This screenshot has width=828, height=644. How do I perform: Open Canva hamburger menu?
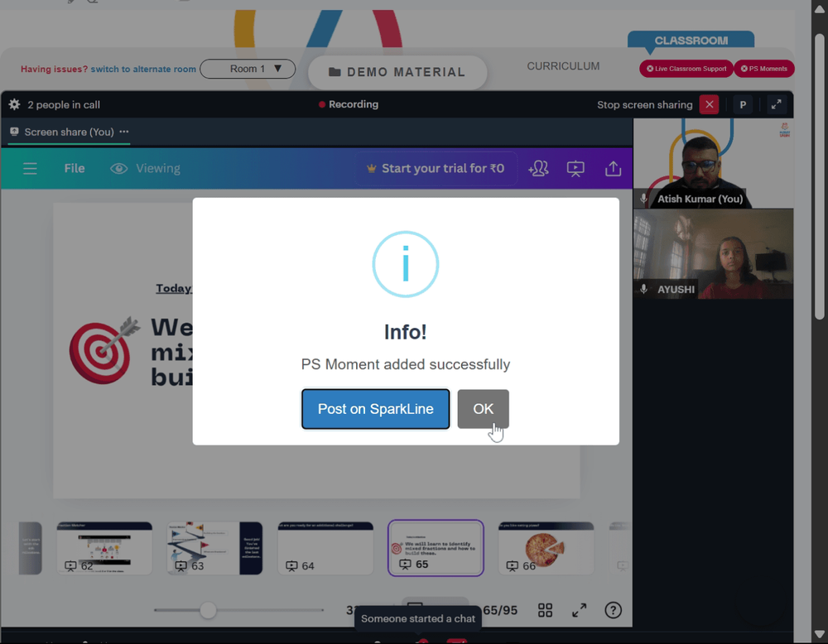tap(30, 168)
